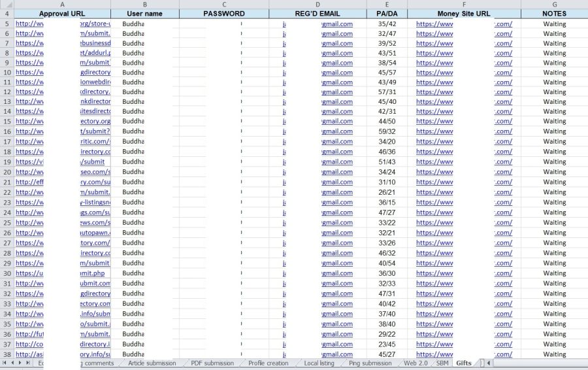Click the PA/DA value 51/43

tap(387, 161)
